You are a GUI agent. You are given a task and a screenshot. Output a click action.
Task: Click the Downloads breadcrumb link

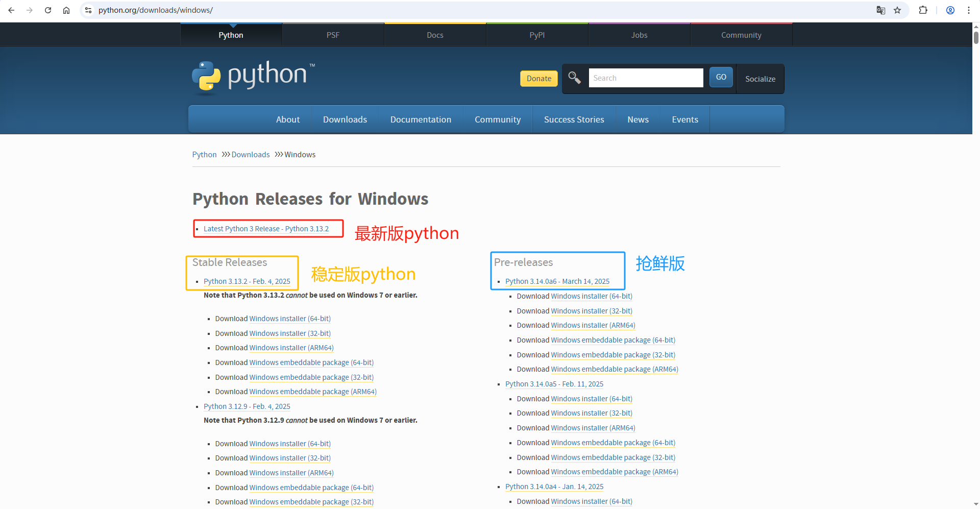251,155
